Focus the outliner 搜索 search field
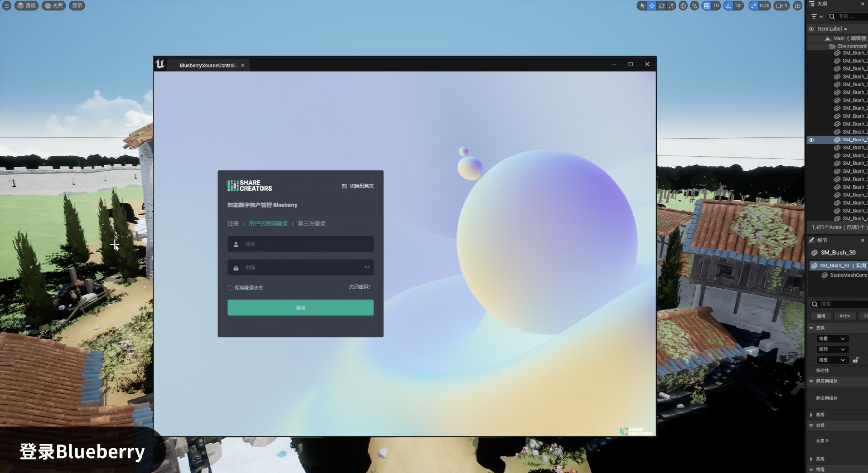The width and height of the screenshot is (868, 473). [x=850, y=16]
